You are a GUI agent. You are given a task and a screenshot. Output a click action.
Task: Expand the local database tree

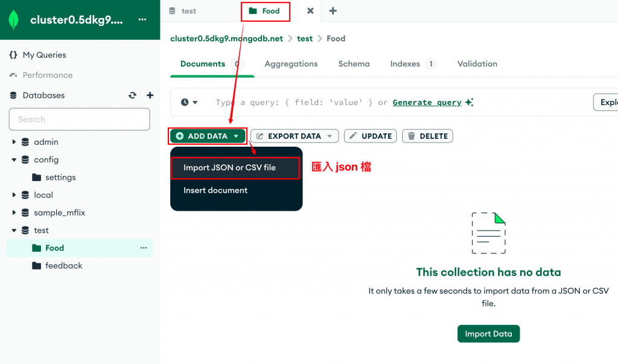coord(14,195)
